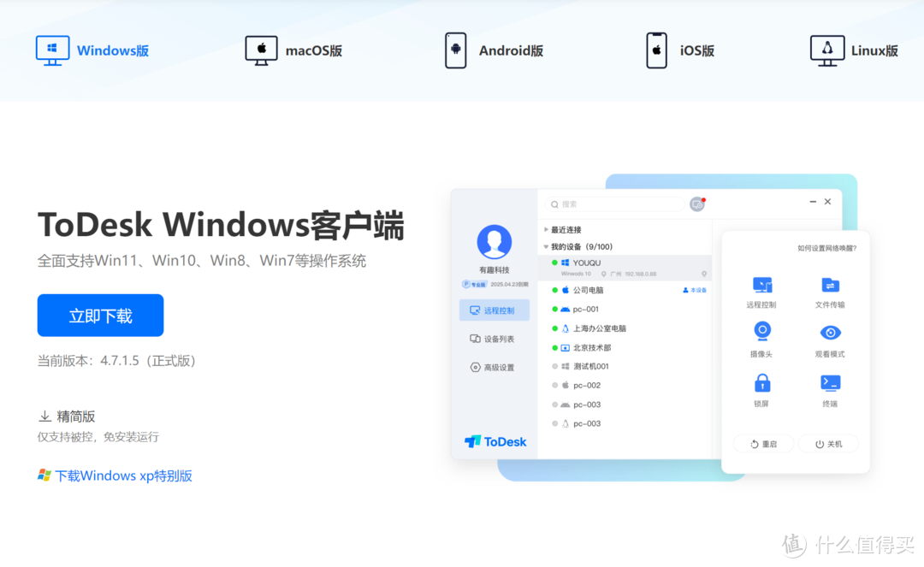Select 远程控制 in the sidebar

coord(494,310)
